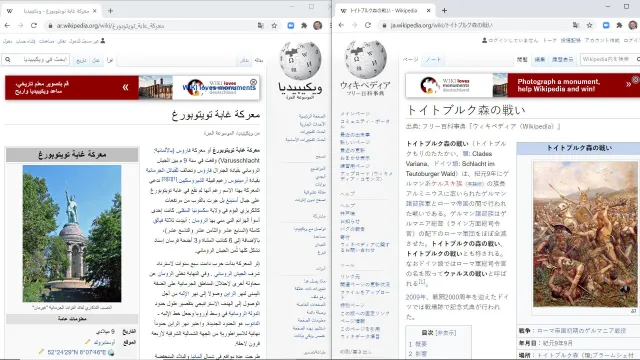Bookmark the Japanese Wikipedia page with star

[589, 25]
